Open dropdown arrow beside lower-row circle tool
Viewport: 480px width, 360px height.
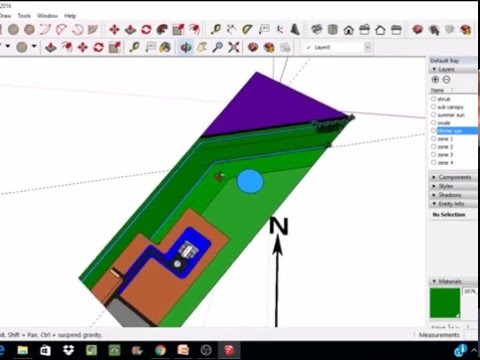(x=34, y=46)
